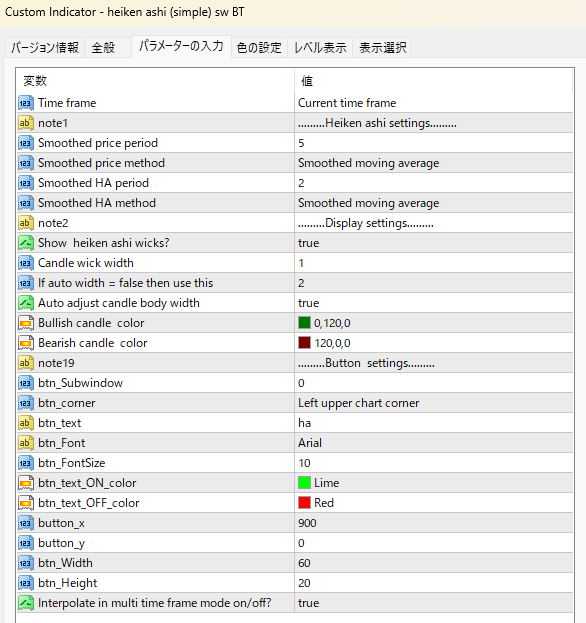Open the btn_corner Left upper chart corner dropdown

coord(434,403)
